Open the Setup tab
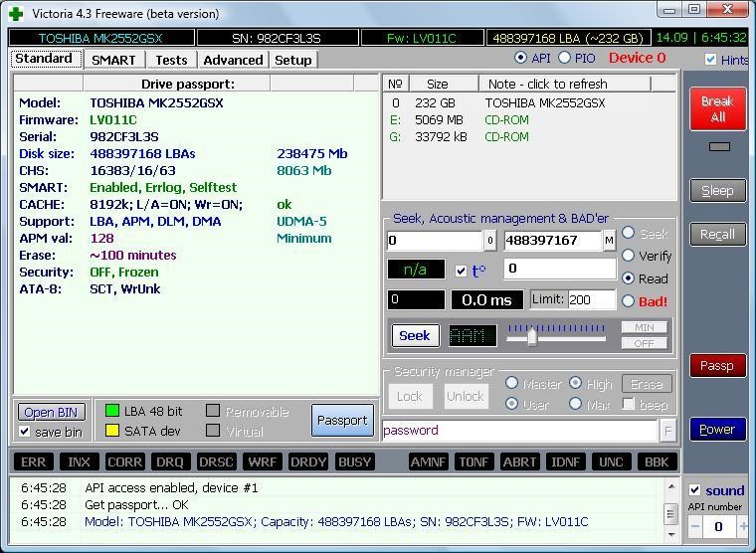756x553 pixels. pos(293,61)
